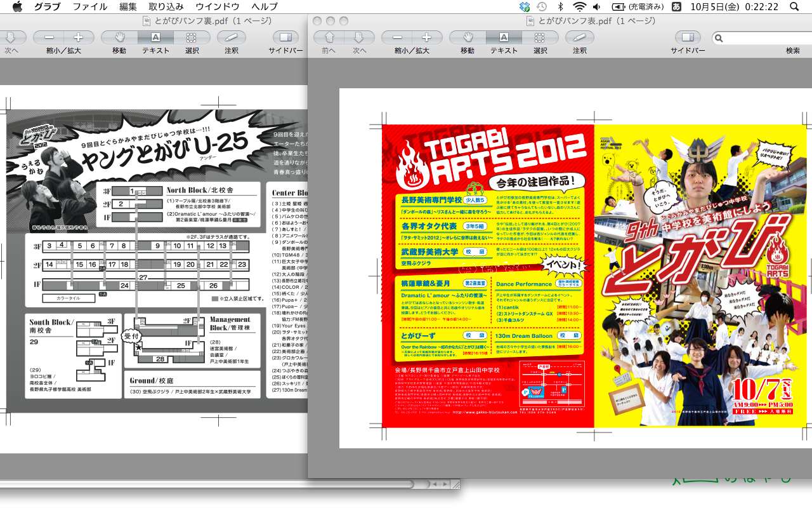Go to next page in とがびパンフ表.pdf window

(359, 37)
